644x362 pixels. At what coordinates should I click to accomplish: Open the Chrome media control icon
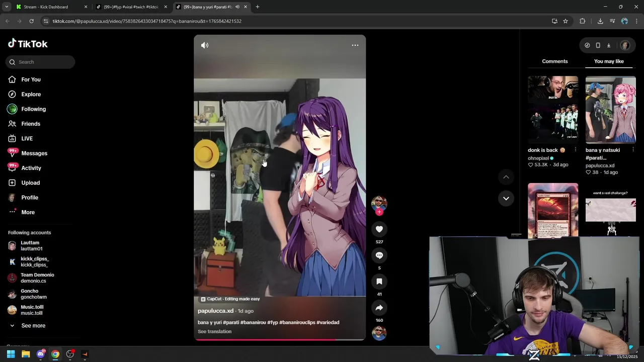(612, 21)
